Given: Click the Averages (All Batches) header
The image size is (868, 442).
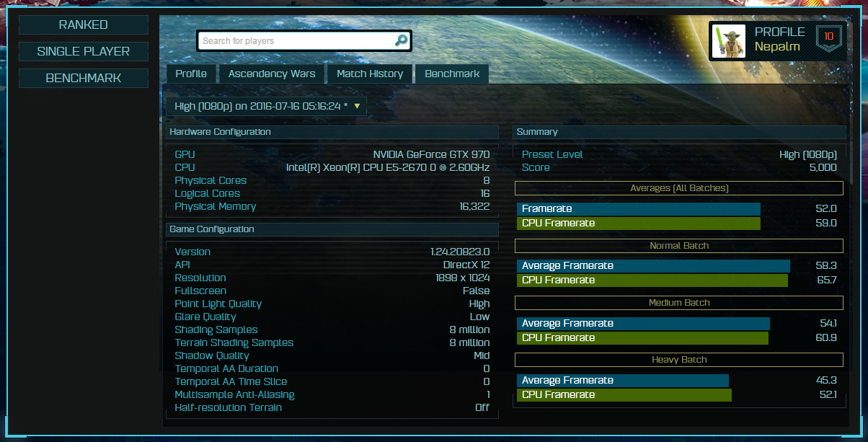Looking at the screenshot, I should coord(679,188).
